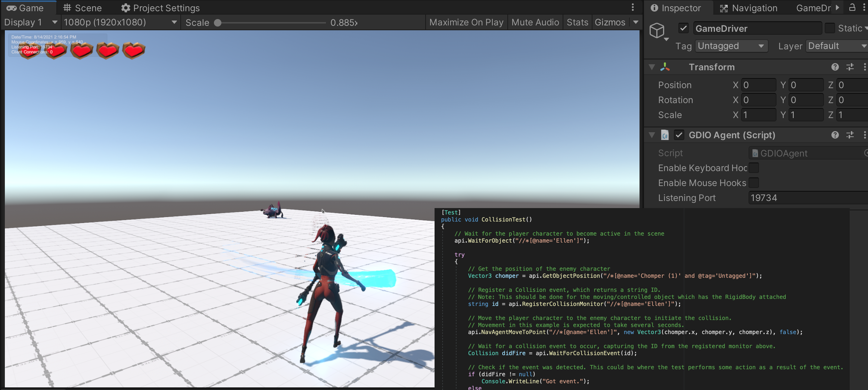
Task: Click the third heart health icon
Action: click(81, 50)
